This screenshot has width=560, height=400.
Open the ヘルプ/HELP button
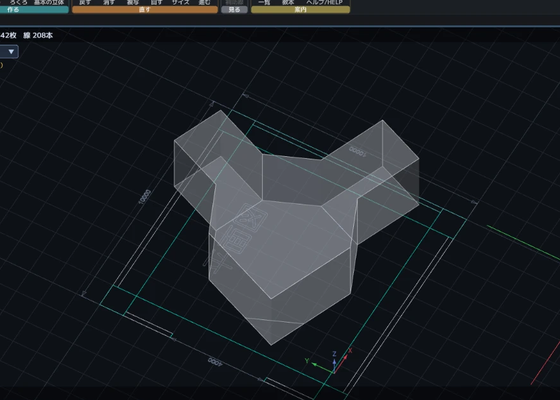point(324,2)
